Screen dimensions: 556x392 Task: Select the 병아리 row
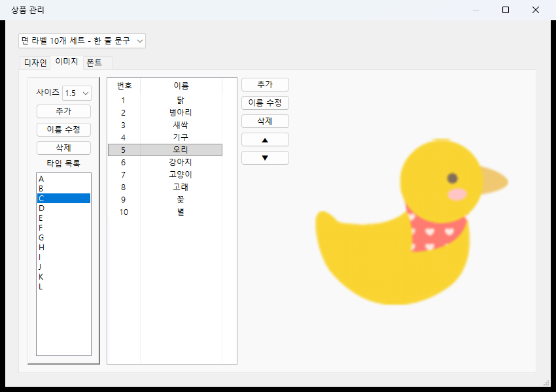[165, 112]
